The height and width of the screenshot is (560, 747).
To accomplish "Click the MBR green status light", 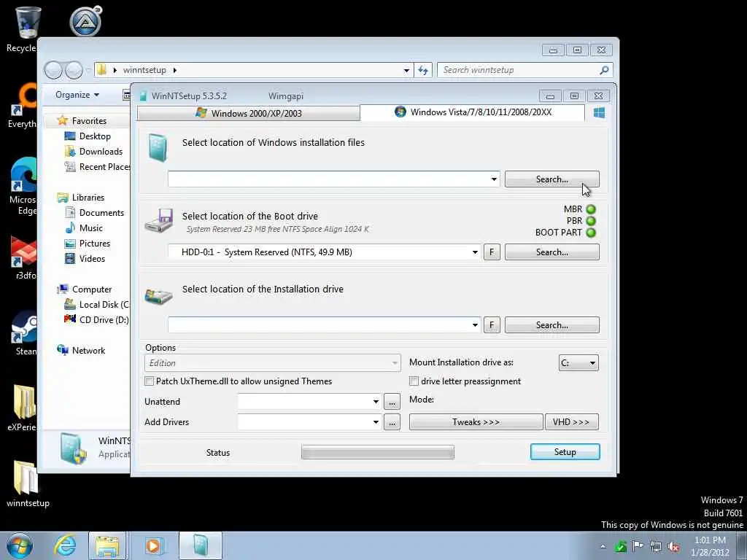I will point(591,209).
